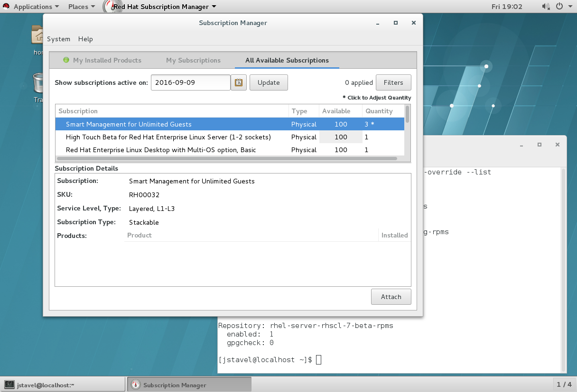Open the System menu
The height and width of the screenshot is (392, 577).
[x=58, y=39]
